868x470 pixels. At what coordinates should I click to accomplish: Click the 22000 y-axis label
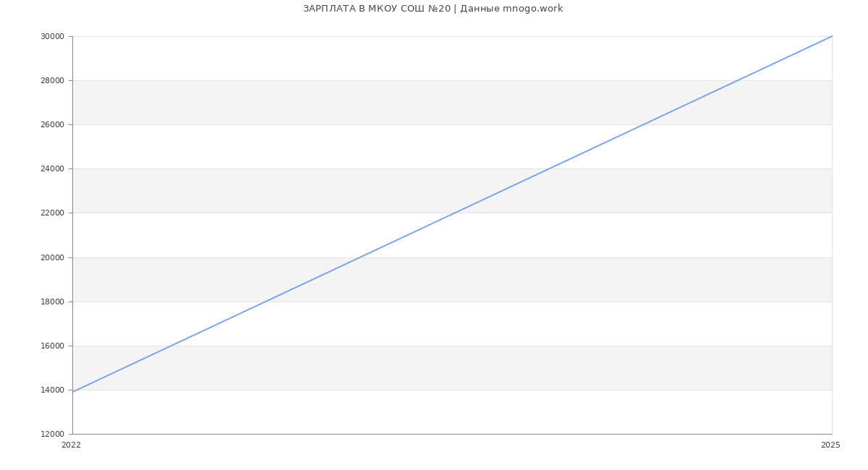[52, 213]
